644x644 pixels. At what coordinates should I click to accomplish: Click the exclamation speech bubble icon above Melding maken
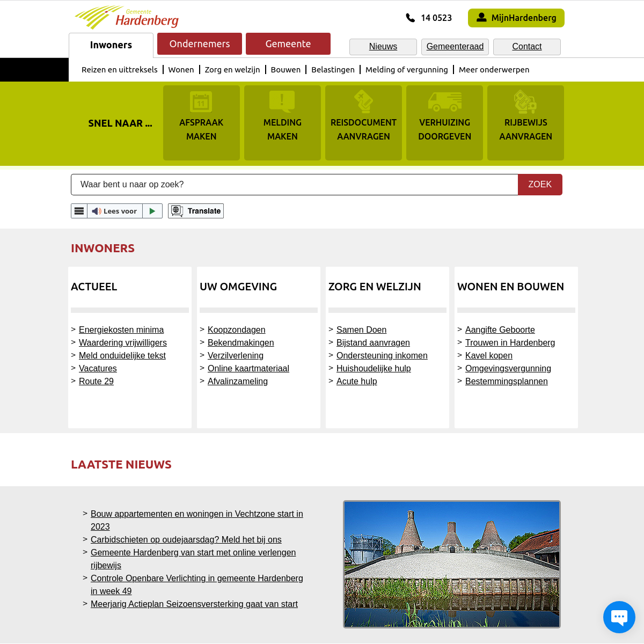coord(282,101)
